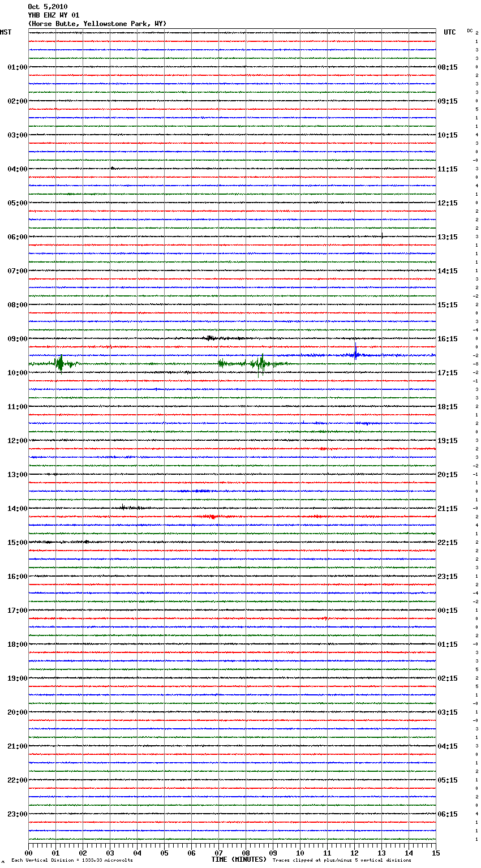The height and width of the screenshot is (868, 481).
Task: Click the 19:00 MST time label
Action: coord(18,678)
